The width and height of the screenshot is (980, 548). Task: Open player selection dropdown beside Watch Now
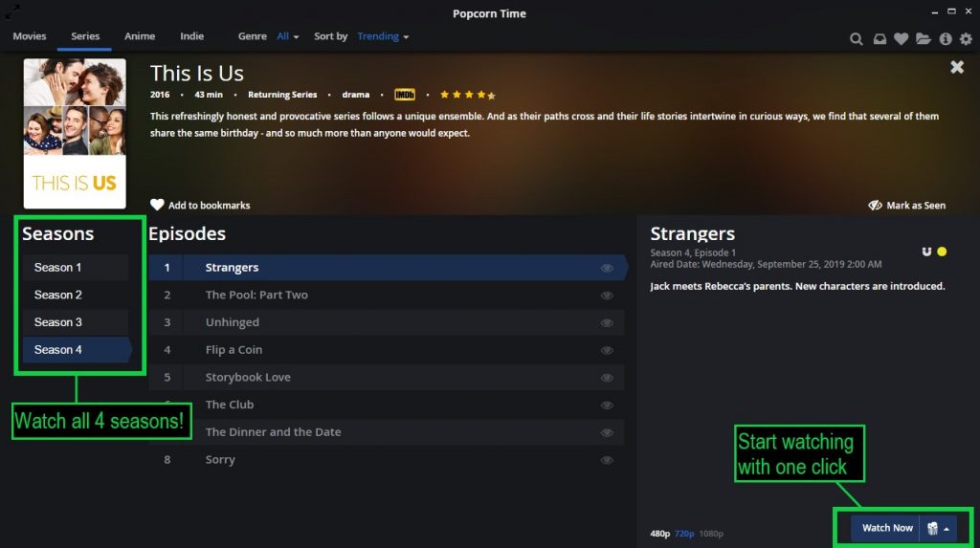pyautogui.click(x=939, y=529)
